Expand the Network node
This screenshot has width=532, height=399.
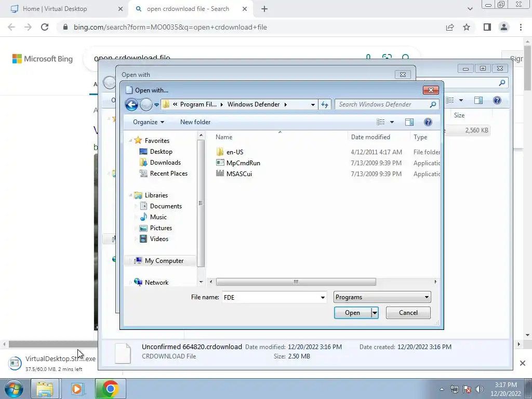[x=130, y=282]
